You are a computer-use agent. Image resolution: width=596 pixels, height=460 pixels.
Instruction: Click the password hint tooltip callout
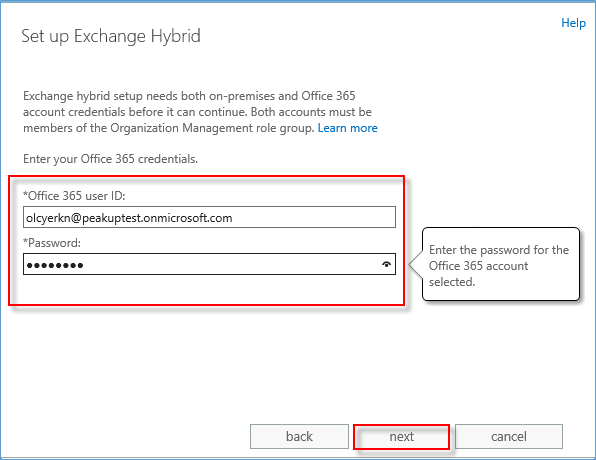(501, 265)
